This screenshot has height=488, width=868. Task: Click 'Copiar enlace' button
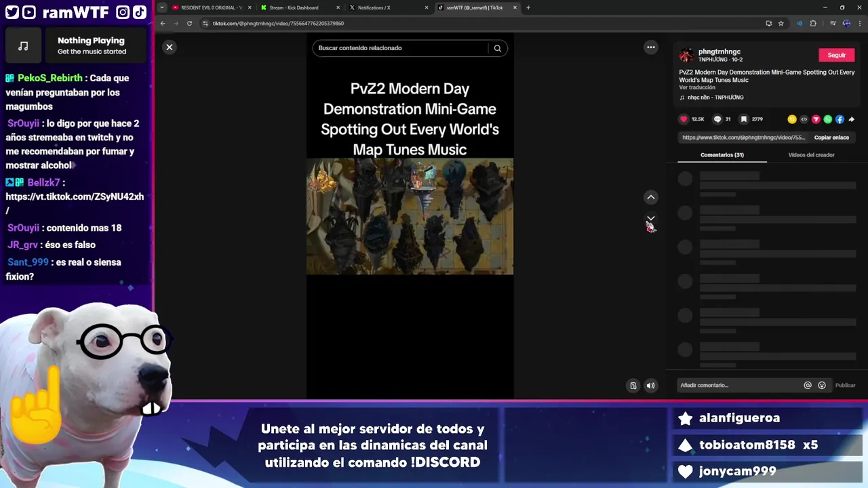point(831,138)
